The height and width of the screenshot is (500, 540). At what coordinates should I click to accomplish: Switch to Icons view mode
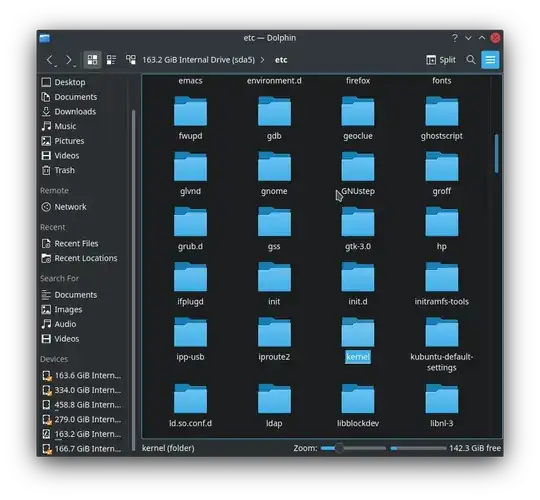coord(92,60)
